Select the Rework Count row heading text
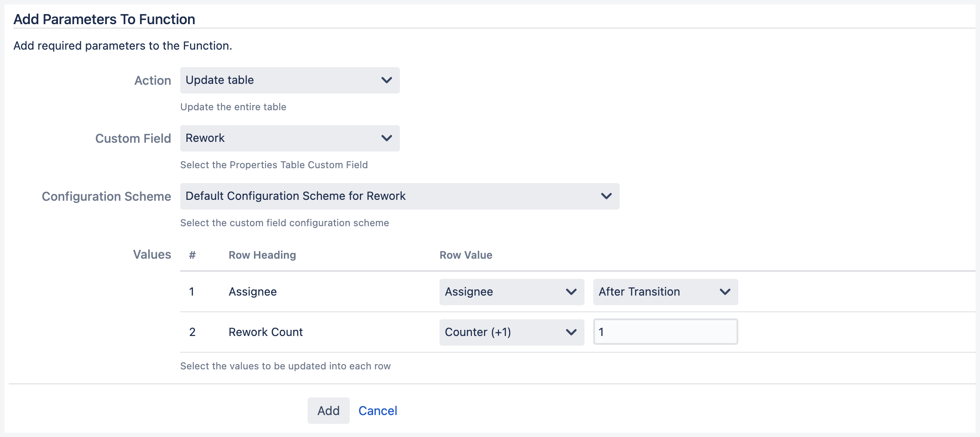This screenshot has width=980, height=437. point(265,332)
